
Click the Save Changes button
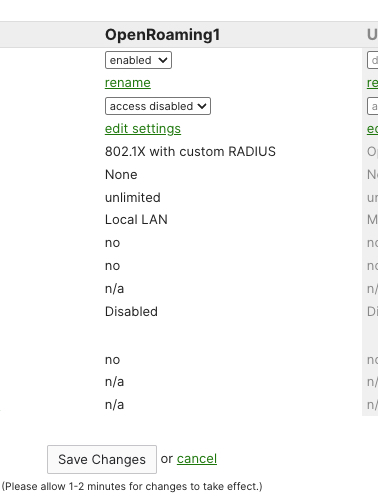(x=102, y=459)
